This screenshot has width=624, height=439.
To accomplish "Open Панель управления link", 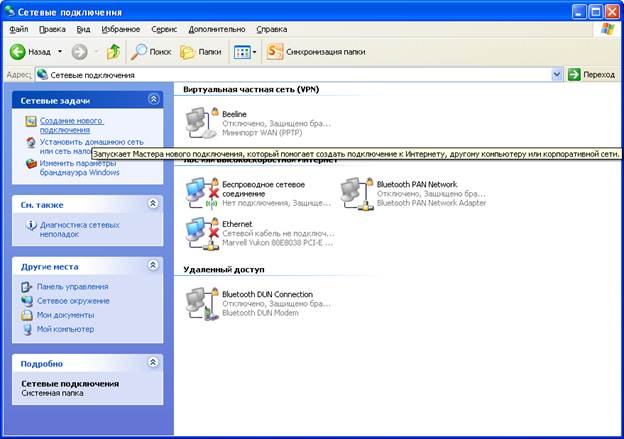I will (x=72, y=287).
